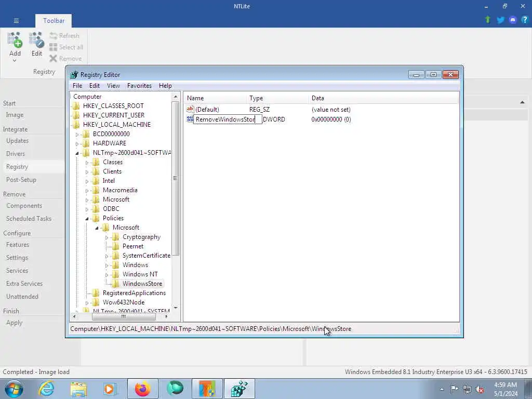Screen dimensions: 532x399
Task: Click the Registry Editor title bar icon
Action: (74, 75)
